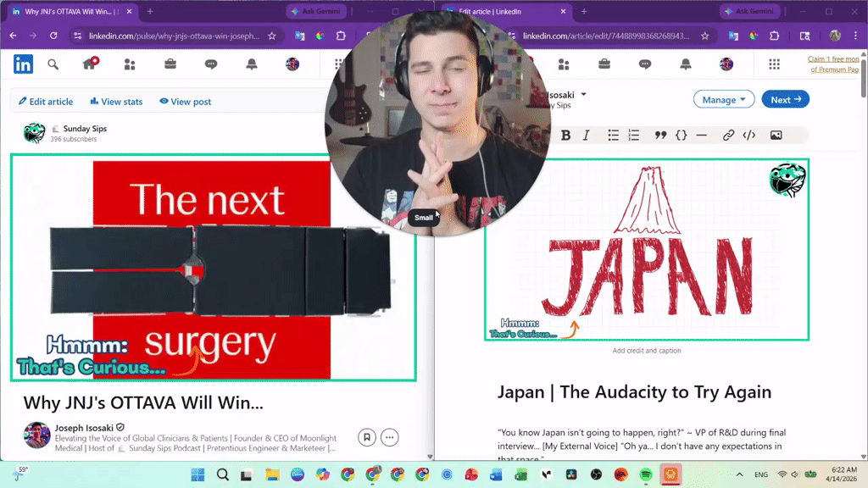868x488 pixels.
Task: Toggle italic formatting in article editor
Action: [587, 135]
